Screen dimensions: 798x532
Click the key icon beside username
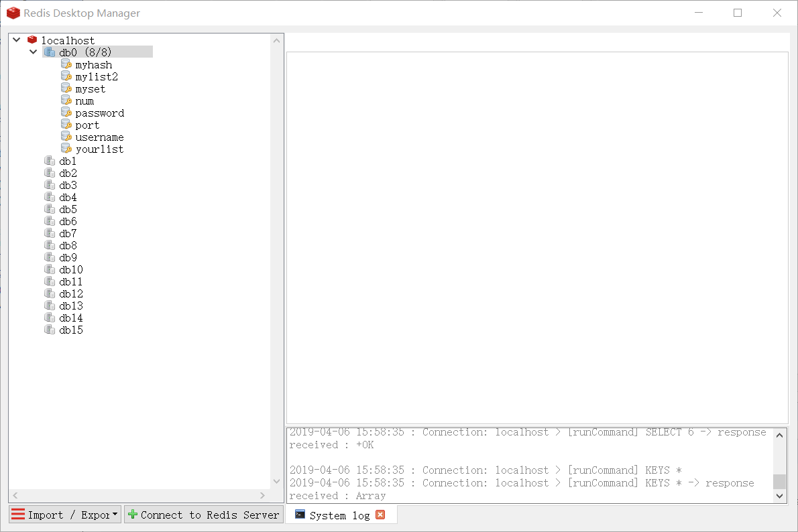pos(66,137)
